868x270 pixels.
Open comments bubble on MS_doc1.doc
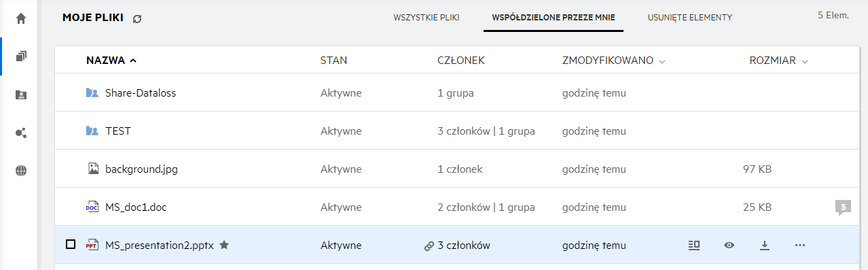[843, 207]
